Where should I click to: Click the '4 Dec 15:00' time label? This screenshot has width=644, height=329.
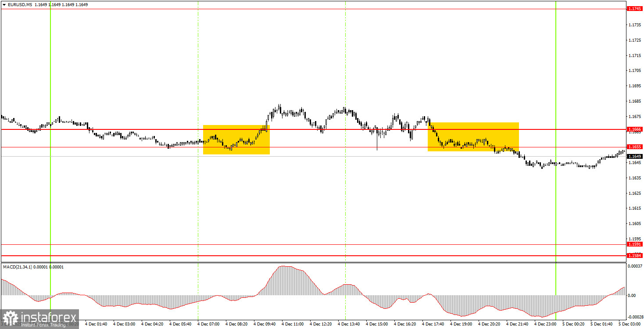[376, 324]
